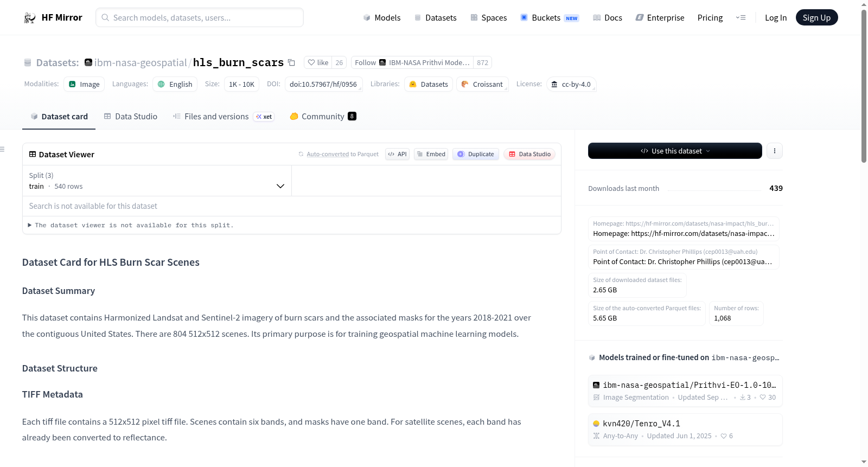
Task: Click the Image modality tag
Action: pyautogui.click(x=84, y=84)
